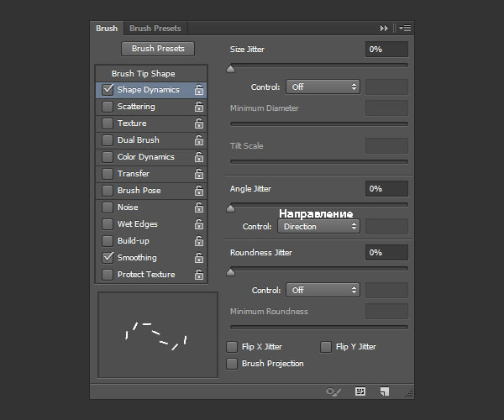
Task: Create new brush icon
Action: [385, 391]
